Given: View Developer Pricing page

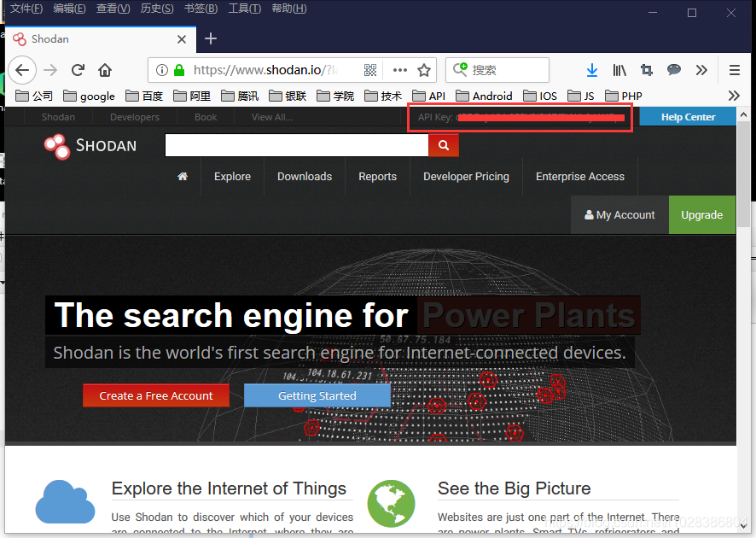Looking at the screenshot, I should pyautogui.click(x=466, y=177).
